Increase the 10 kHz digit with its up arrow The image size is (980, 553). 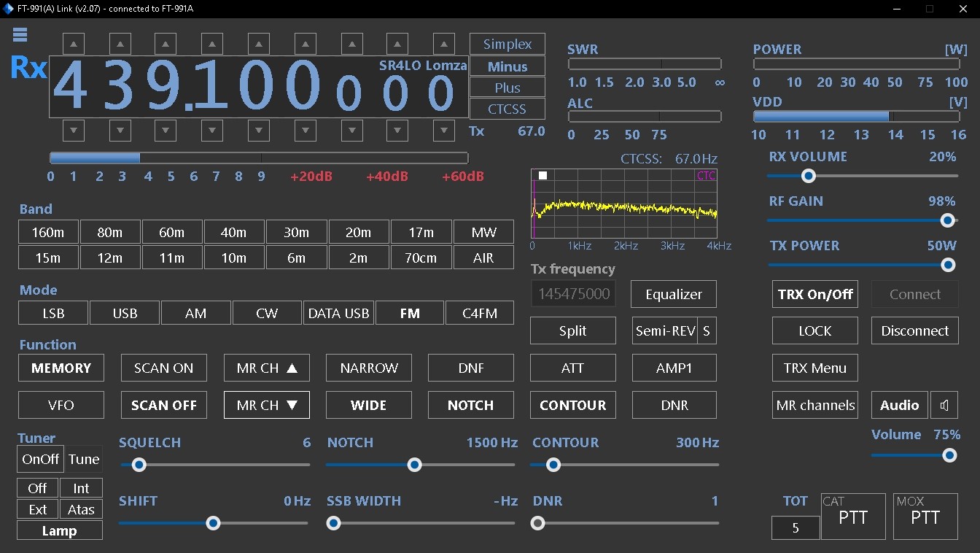pyautogui.click(x=259, y=44)
